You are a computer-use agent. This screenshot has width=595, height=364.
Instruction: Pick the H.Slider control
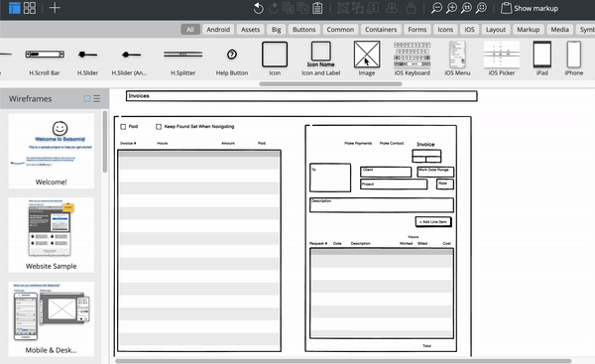point(87,59)
